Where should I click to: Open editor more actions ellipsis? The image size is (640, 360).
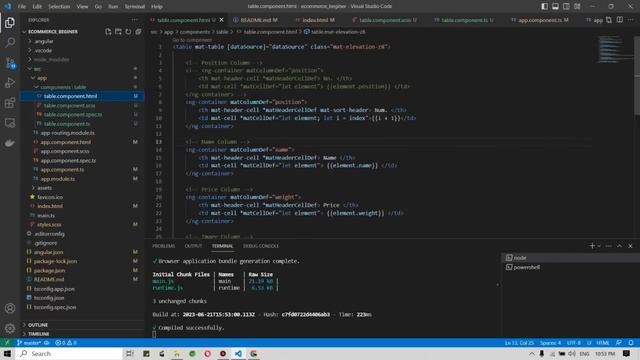pos(631,20)
